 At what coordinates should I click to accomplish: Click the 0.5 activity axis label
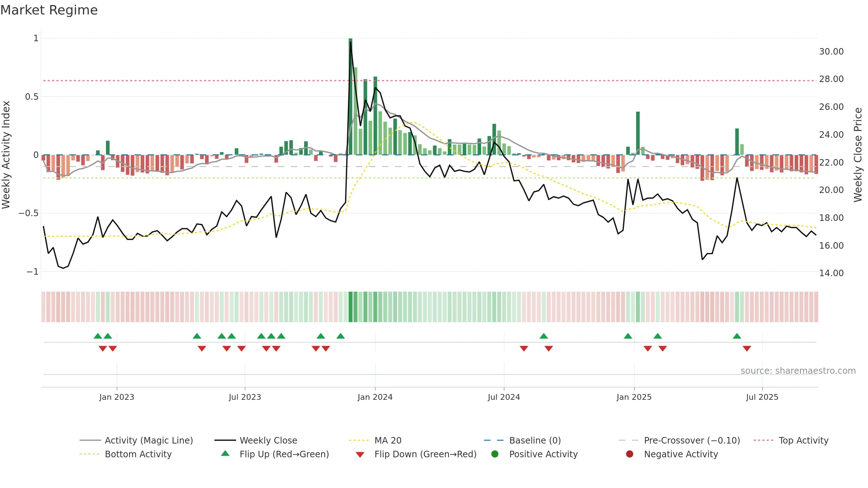coord(32,97)
